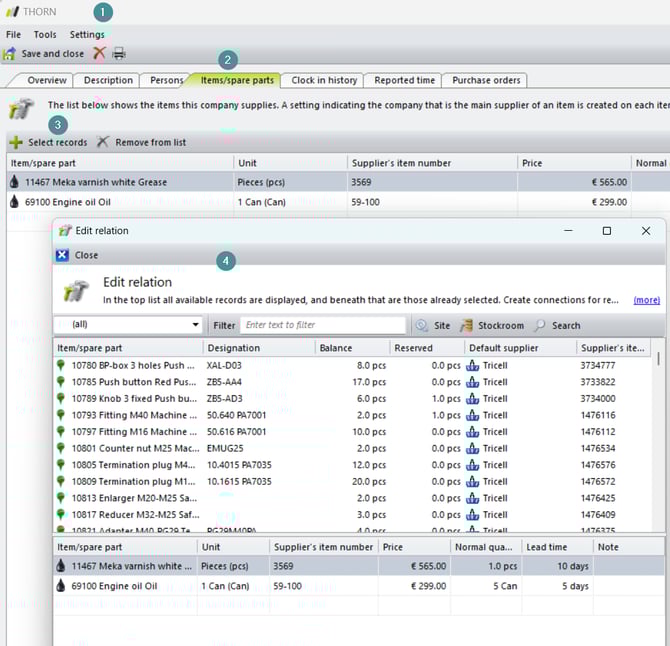Open the Purchase orders tab
This screenshot has width=670, height=646.
coord(486,80)
